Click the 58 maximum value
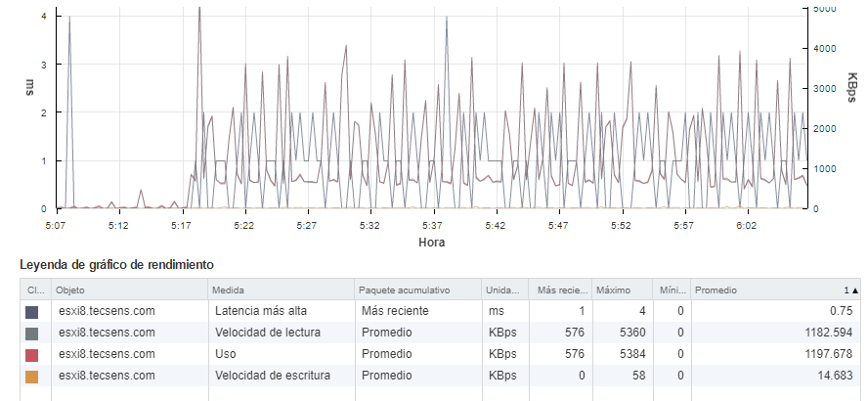 click(x=639, y=377)
